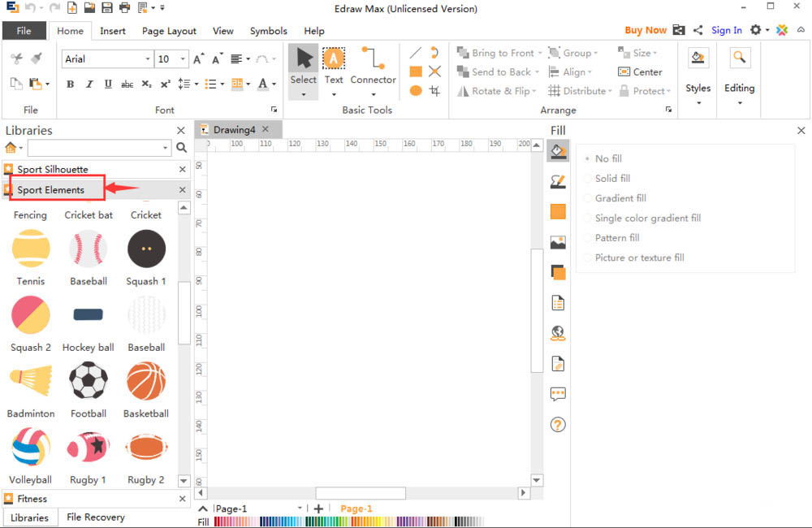Click the Bring to Front button

[x=496, y=53]
